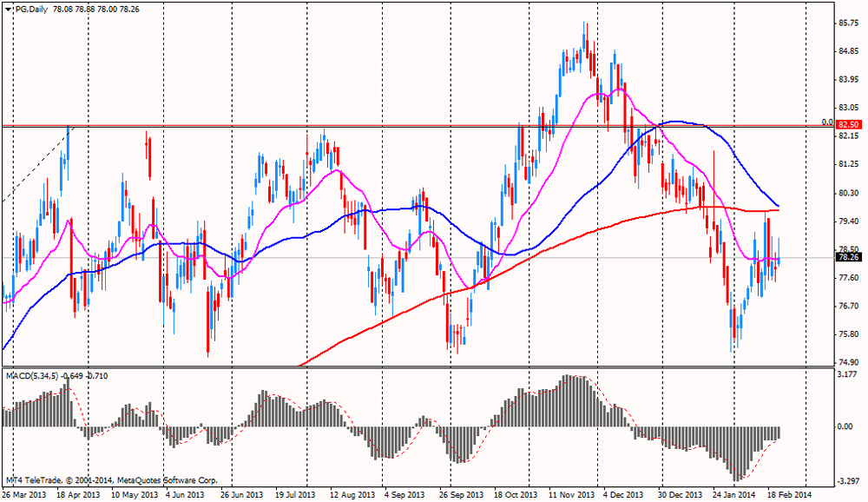
Task: Click the date label 4 Sep 2013
Action: [x=404, y=494]
